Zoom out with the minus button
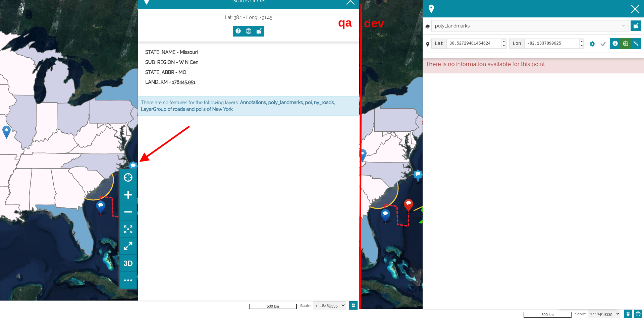The image size is (644, 319). click(x=128, y=212)
